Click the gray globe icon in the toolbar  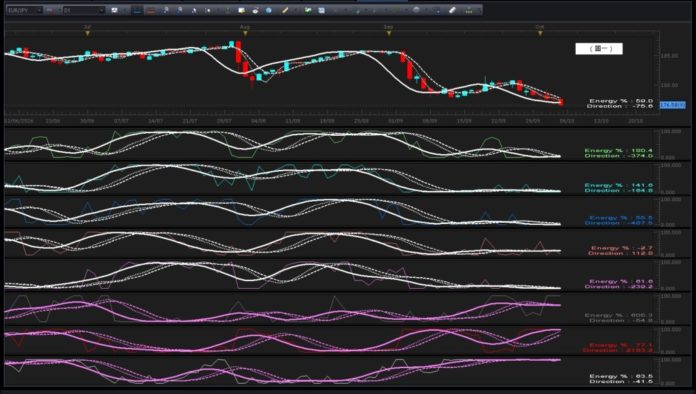coord(416,9)
